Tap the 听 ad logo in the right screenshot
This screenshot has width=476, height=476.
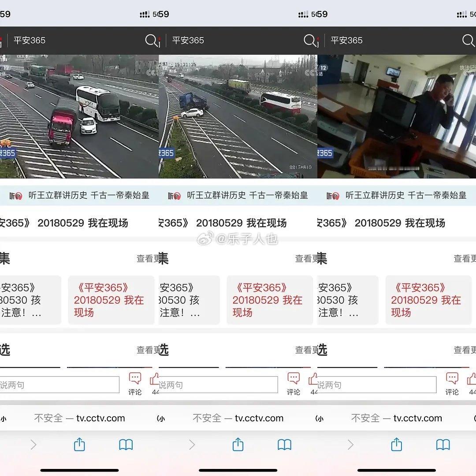click(333, 196)
